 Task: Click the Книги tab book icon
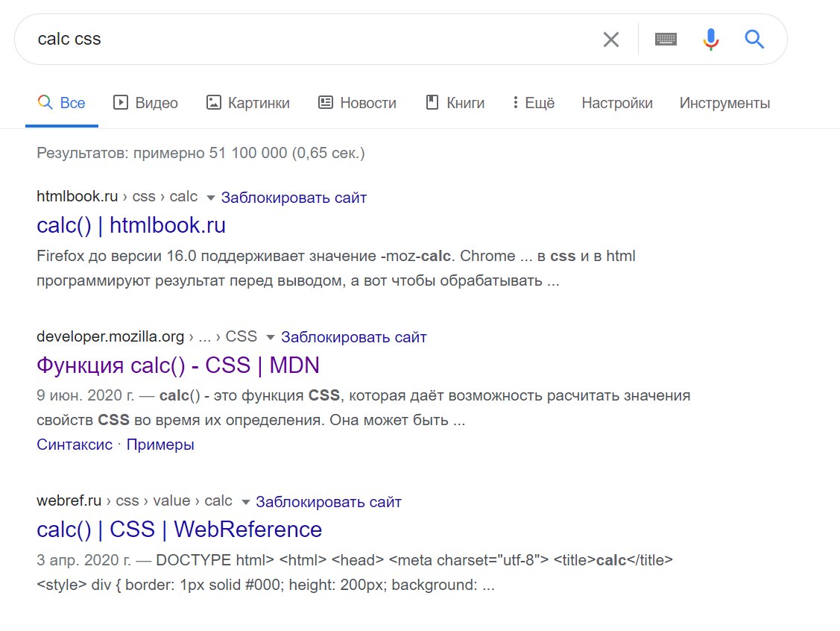pyautogui.click(x=432, y=102)
